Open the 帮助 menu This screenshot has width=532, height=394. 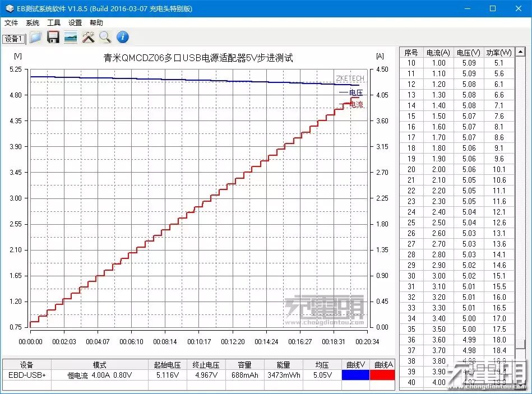[96, 23]
